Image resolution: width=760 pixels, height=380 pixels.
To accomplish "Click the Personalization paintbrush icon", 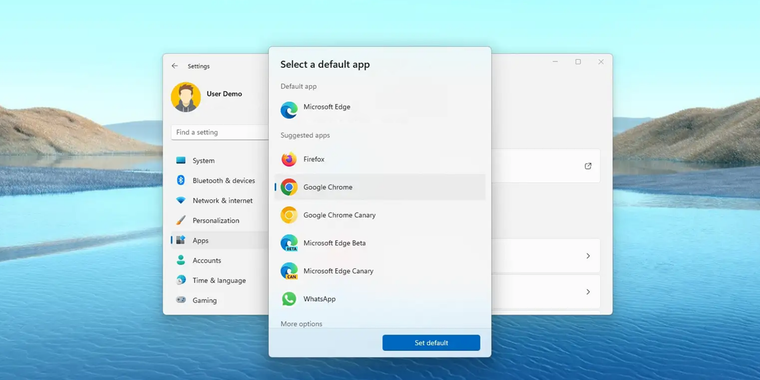I will pyautogui.click(x=181, y=220).
